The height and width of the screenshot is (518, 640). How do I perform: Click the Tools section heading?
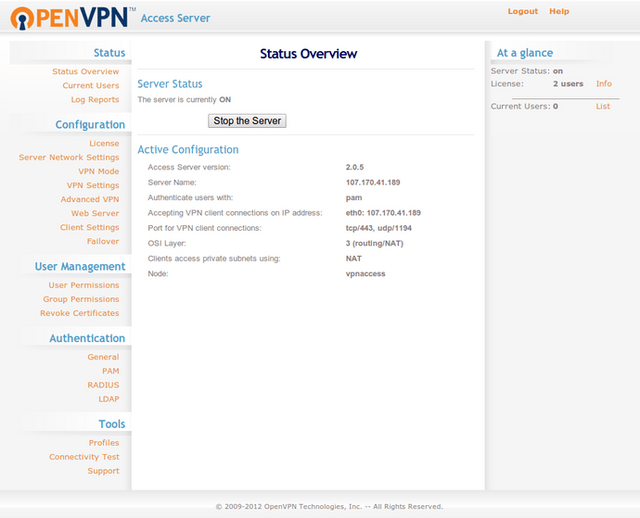click(x=112, y=424)
